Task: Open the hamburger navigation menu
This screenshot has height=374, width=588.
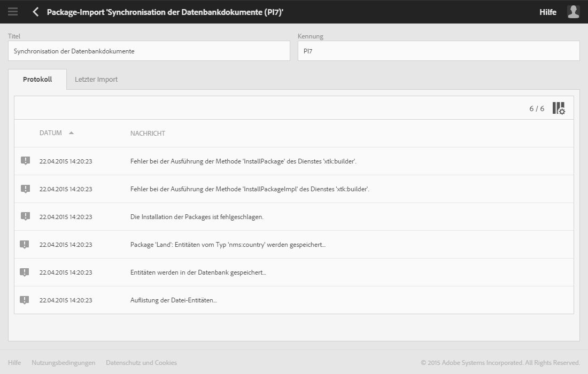Action: 13,12
